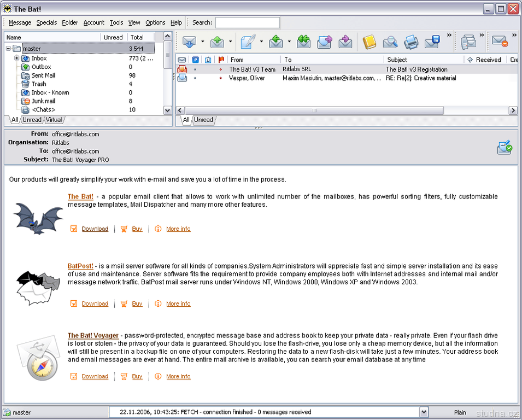
Task: Click the BatPost! product link
Action: tap(80, 266)
